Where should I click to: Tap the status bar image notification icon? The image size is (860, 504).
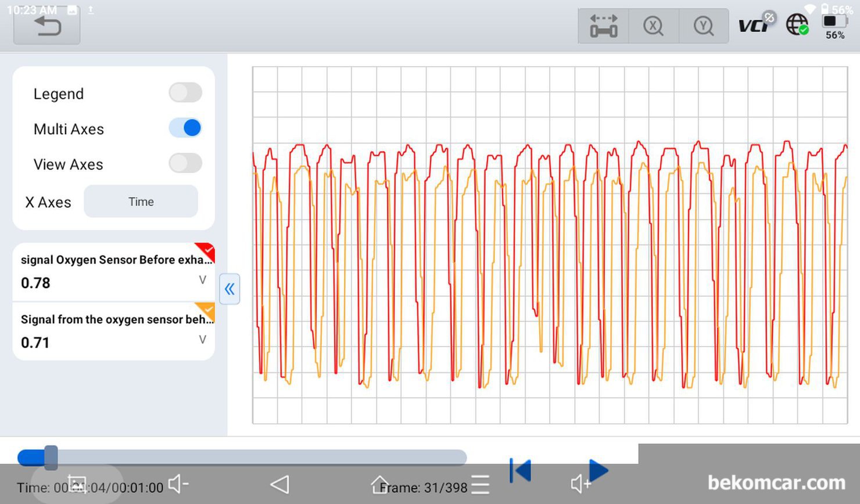(72, 10)
